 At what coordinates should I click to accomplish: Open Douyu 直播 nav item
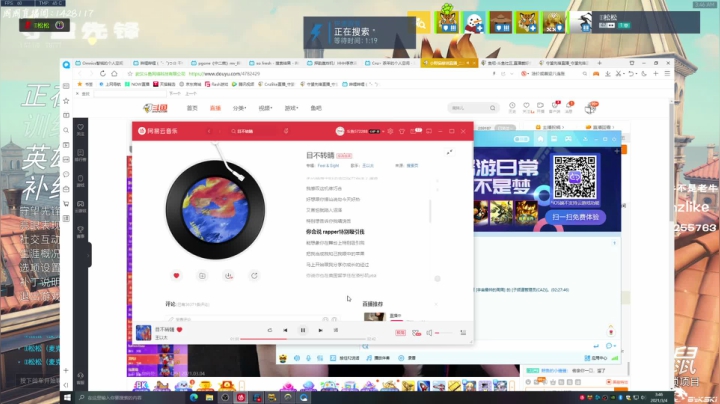pos(215,108)
